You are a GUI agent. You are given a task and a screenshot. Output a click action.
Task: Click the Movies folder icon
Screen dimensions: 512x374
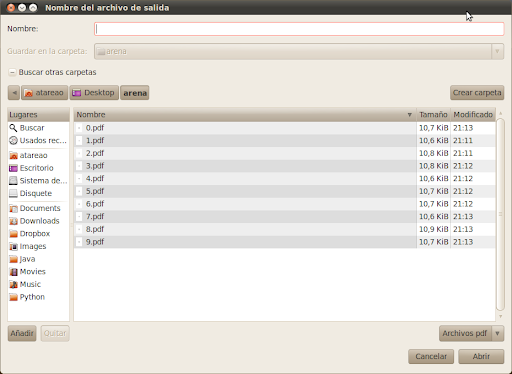(13, 272)
